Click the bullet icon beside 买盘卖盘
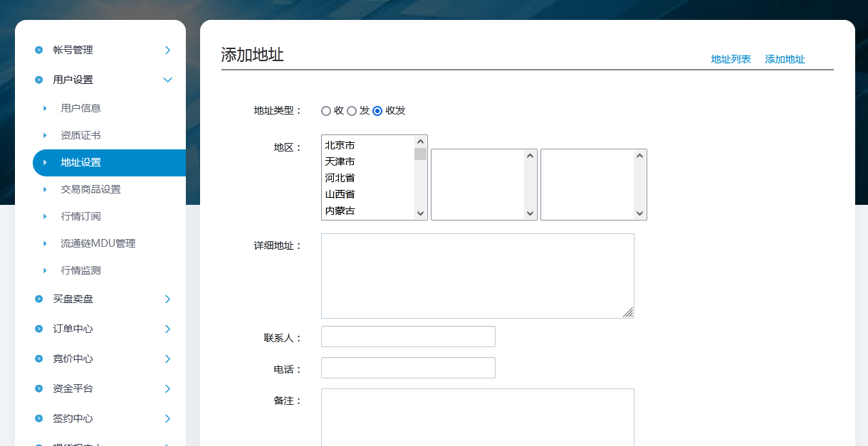868x446 pixels. tap(38, 299)
